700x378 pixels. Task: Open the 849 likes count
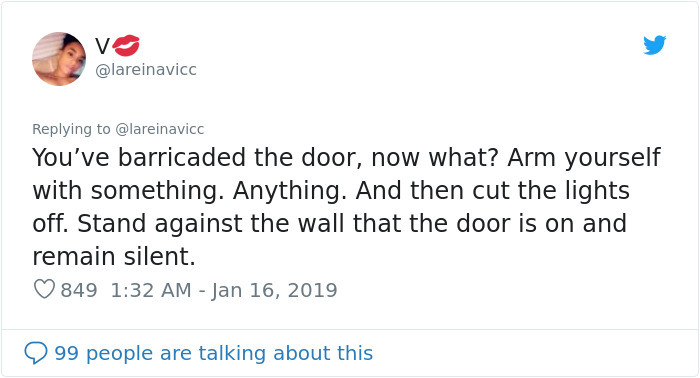79,290
